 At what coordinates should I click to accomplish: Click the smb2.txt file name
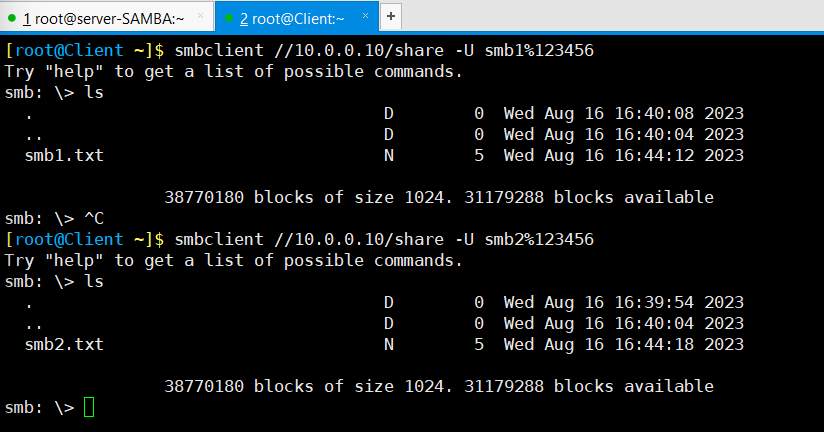click(64, 344)
